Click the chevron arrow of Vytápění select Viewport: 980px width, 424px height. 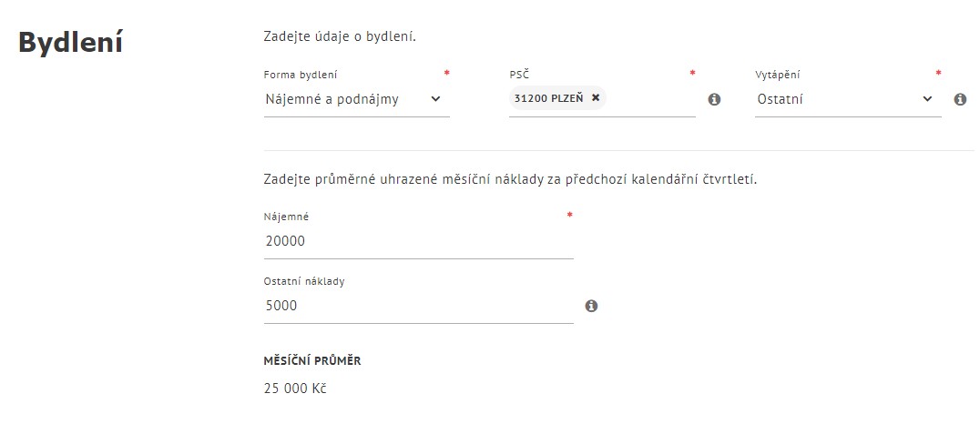[927, 99]
